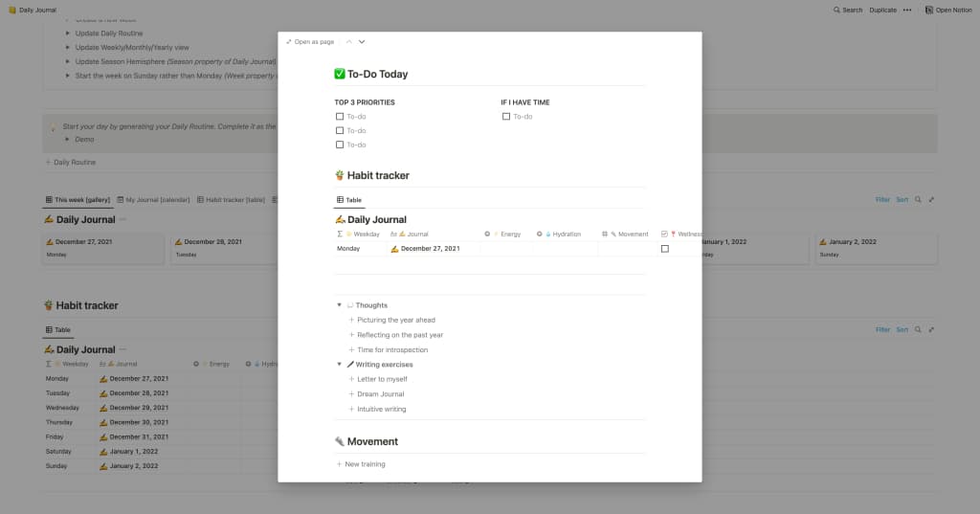Click the Energy column header
This screenshot has height=514, width=980.
(507, 234)
